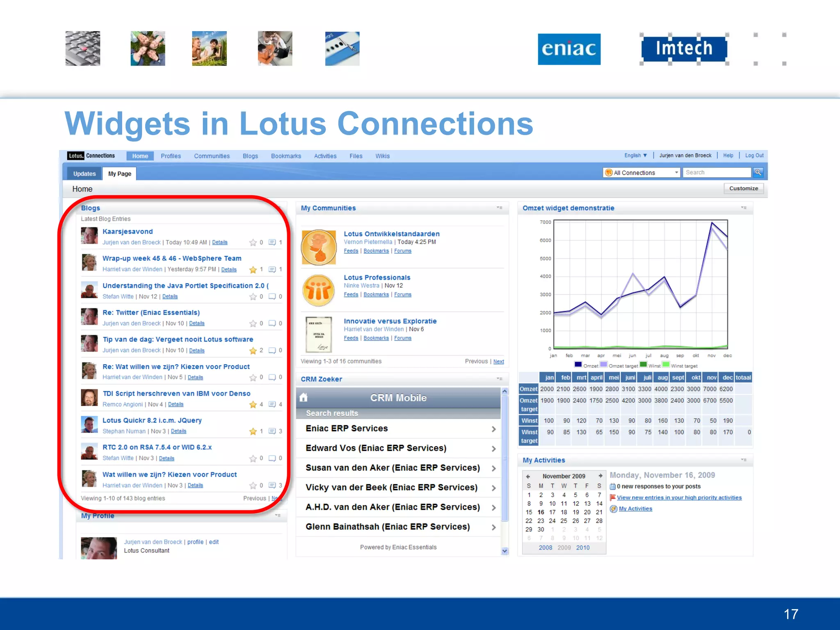840x630 pixels.
Task: Open Kaarsjesavond blog entry
Action: pyautogui.click(x=128, y=232)
